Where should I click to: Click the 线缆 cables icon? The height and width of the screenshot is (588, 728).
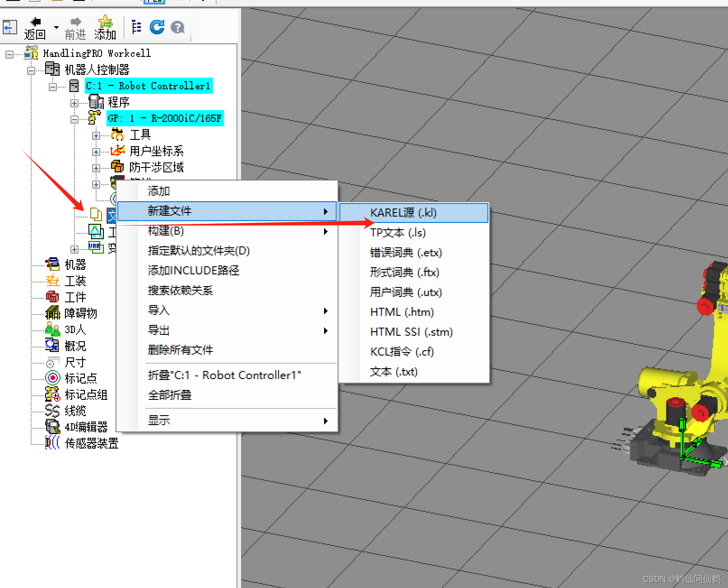52,410
